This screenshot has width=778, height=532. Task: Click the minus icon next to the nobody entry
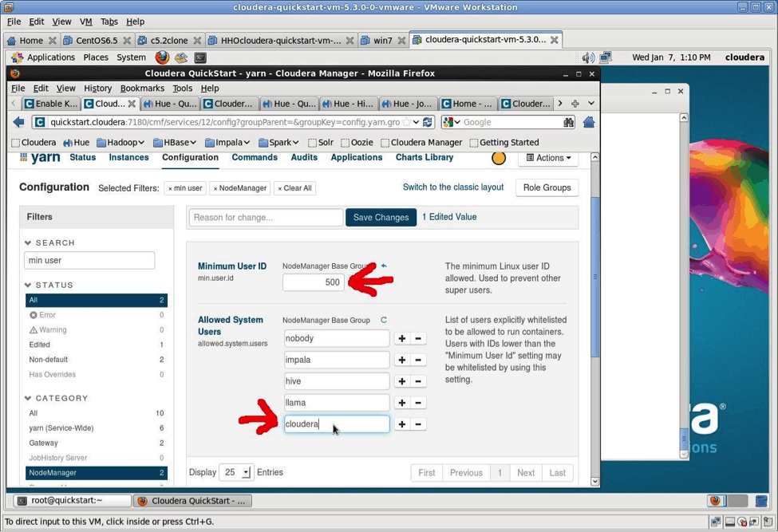click(418, 338)
